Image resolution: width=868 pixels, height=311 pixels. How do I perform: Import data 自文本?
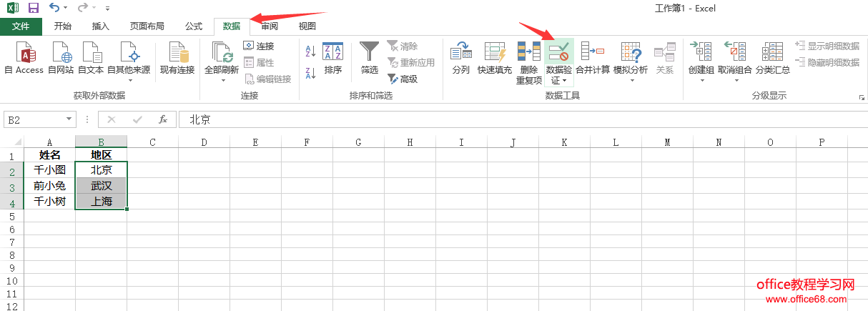pyautogui.click(x=91, y=58)
